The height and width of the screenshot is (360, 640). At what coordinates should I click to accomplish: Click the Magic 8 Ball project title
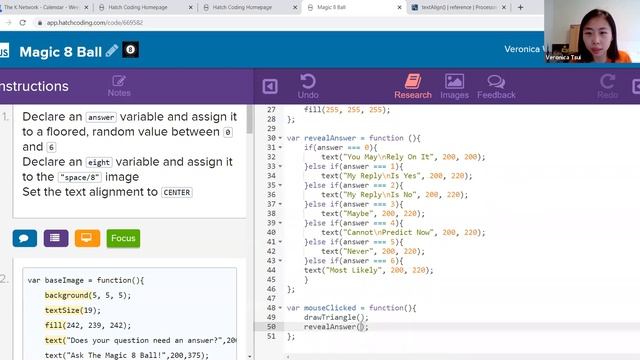[x=60, y=52]
